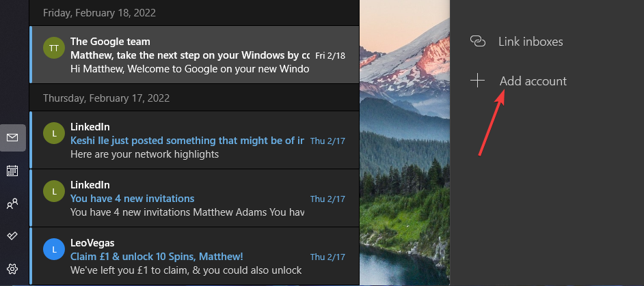Open the People contacts icon

pyautogui.click(x=13, y=203)
